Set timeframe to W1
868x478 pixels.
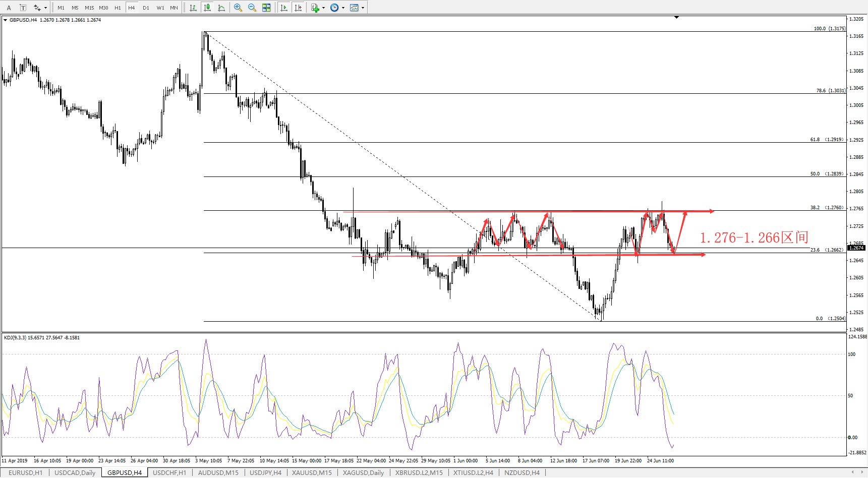pyautogui.click(x=160, y=8)
